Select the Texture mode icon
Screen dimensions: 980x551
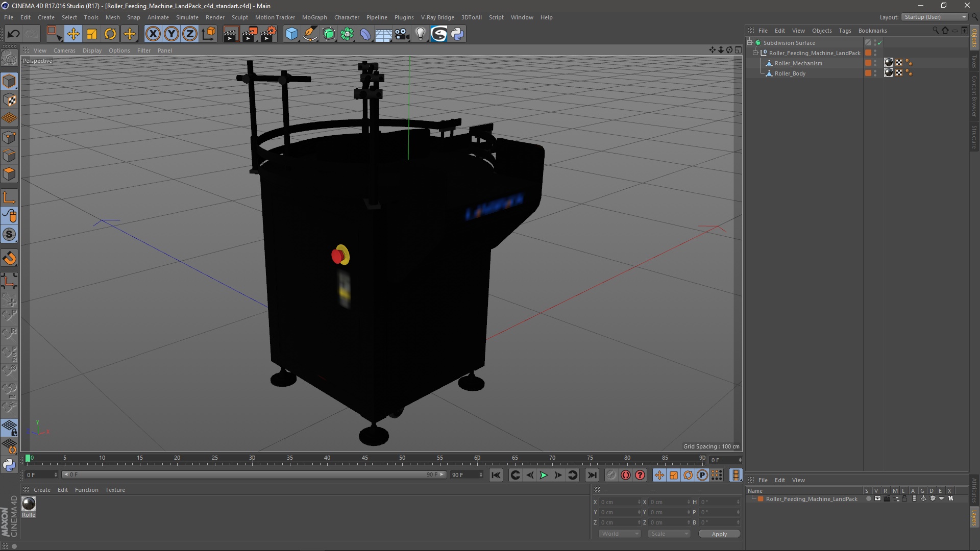(x=9, y=100)
